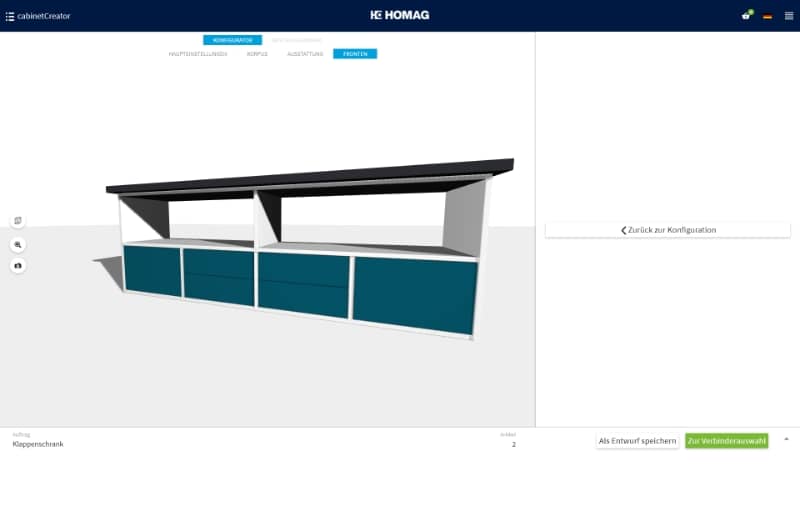Change language via German flag icon
The image size is (800, 520).
point(767,16)
